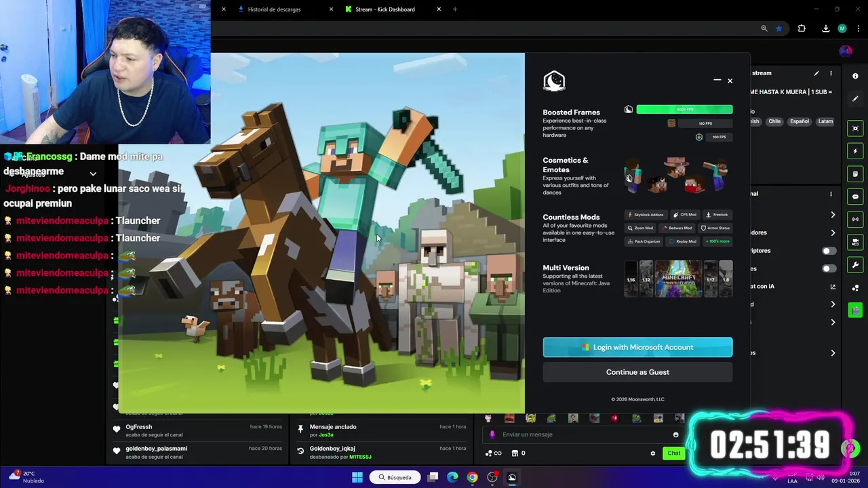Click '+ 100's more' mods chip
868x488 pixels.
[717, 241]
